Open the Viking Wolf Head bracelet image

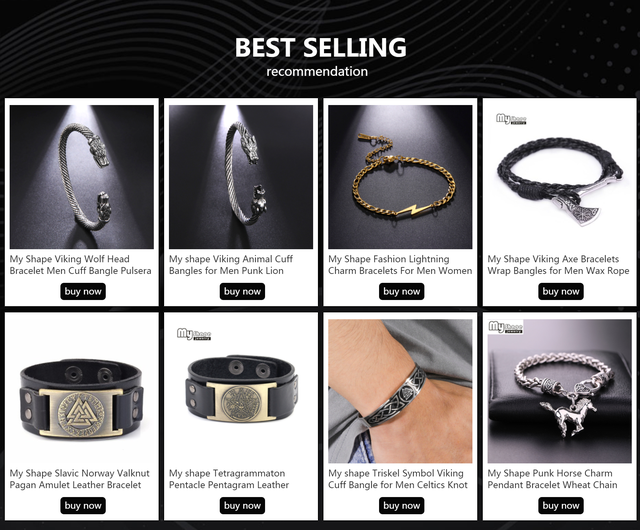[82, 177]
